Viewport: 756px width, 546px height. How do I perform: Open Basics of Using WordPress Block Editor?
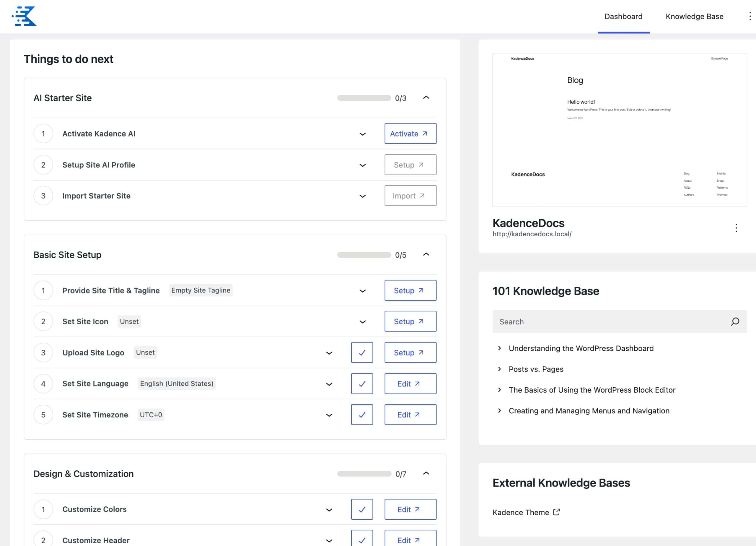coord(592,390)
